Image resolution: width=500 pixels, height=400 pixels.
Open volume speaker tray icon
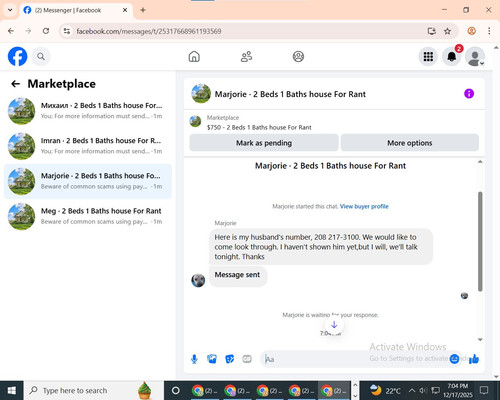point(423,390)
